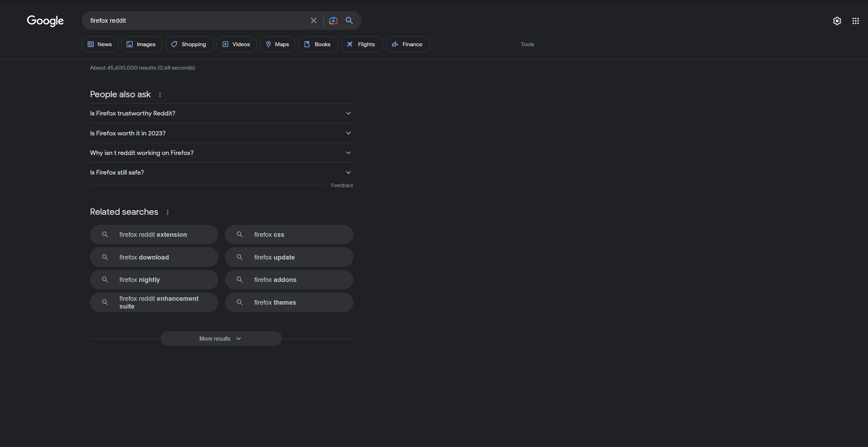Switch to the Images tab
This screenshot has height=447, width=868.
141,44
